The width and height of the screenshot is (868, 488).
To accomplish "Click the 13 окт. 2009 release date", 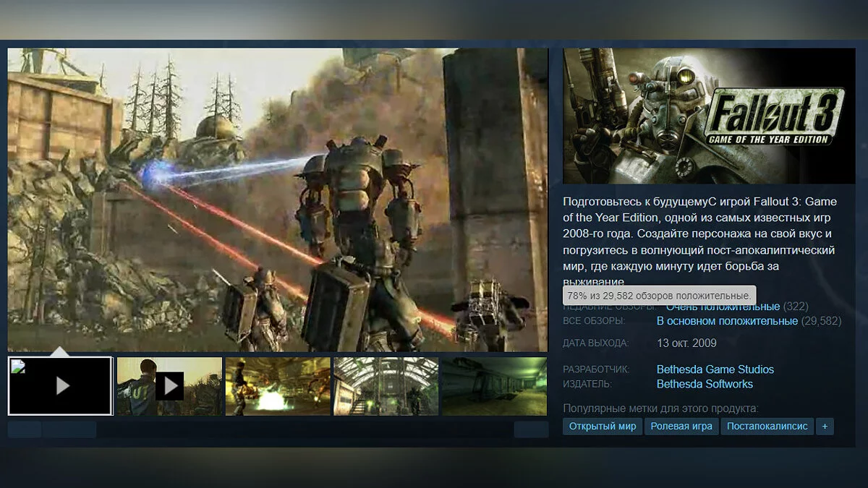I will pos(686,343).
